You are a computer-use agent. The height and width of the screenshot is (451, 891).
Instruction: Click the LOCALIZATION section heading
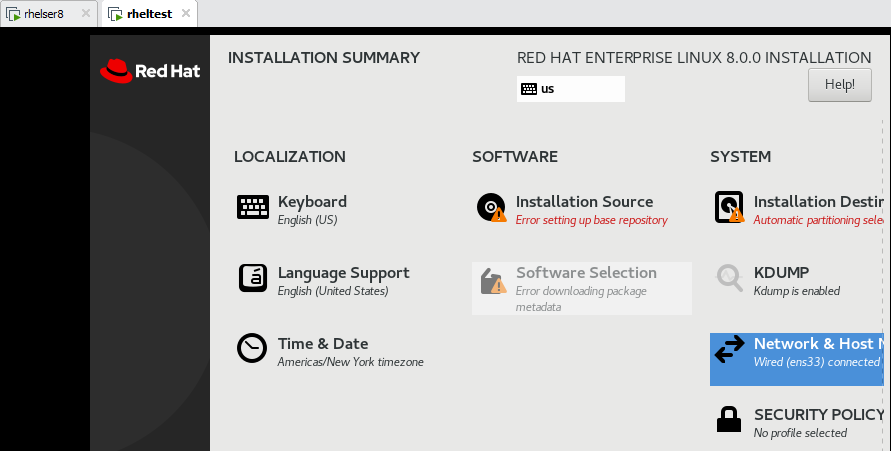pyautogui.click(x=290, y=157)
